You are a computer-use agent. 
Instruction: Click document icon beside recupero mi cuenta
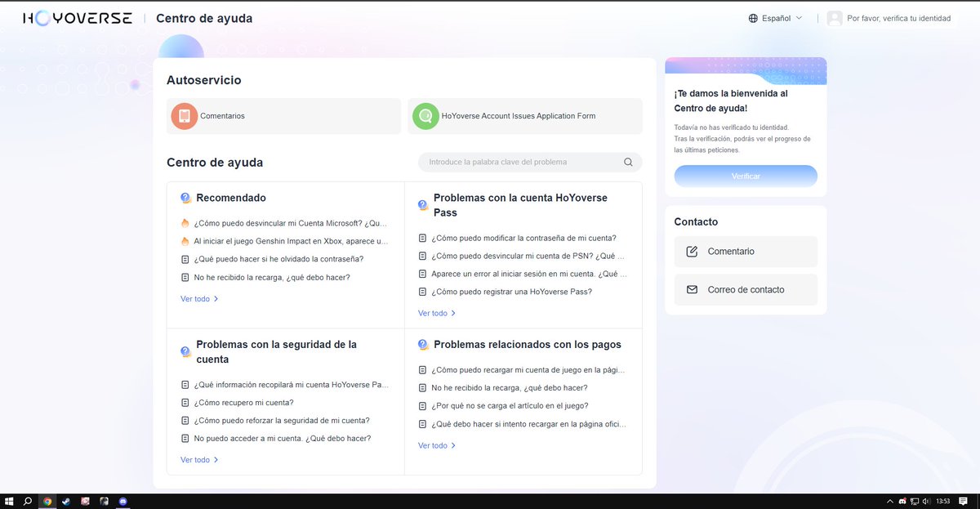tap(185, 403)
